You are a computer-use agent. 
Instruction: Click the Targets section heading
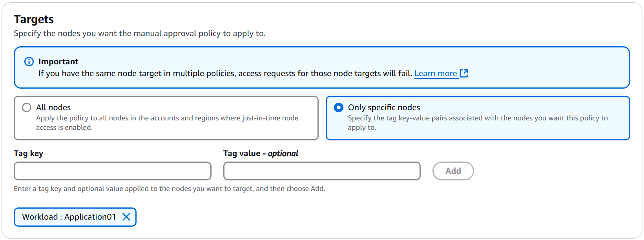click(33, 19)
